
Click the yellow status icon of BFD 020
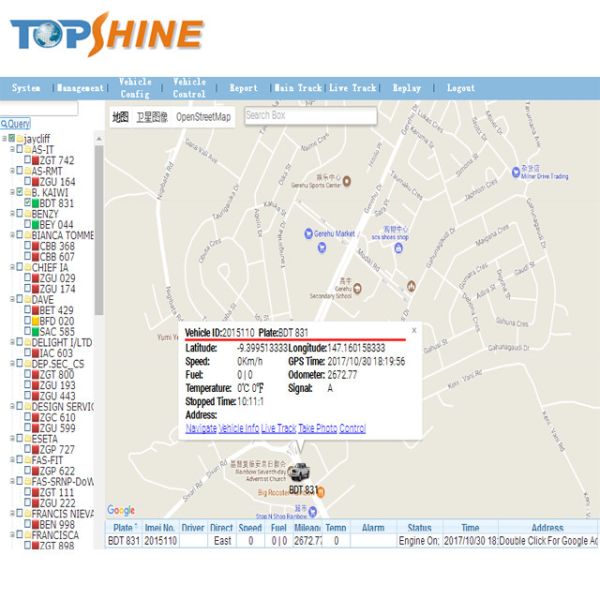tap(36, 321)
